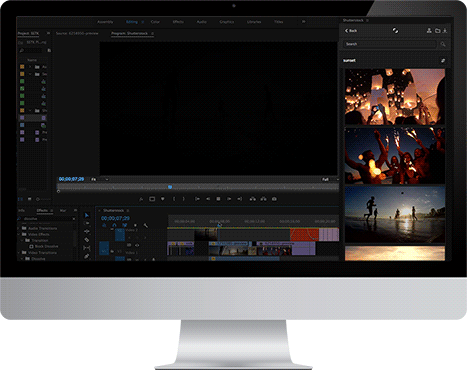Click the Shutterstock Search input field

click(x=390, y=44)
